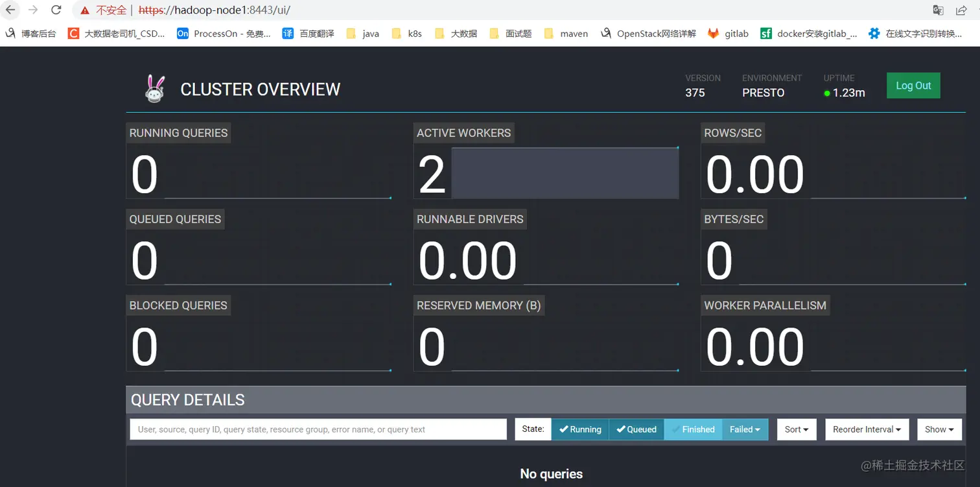Open the 大数据老司机_CSD... bookmark

tap(116, 33)
